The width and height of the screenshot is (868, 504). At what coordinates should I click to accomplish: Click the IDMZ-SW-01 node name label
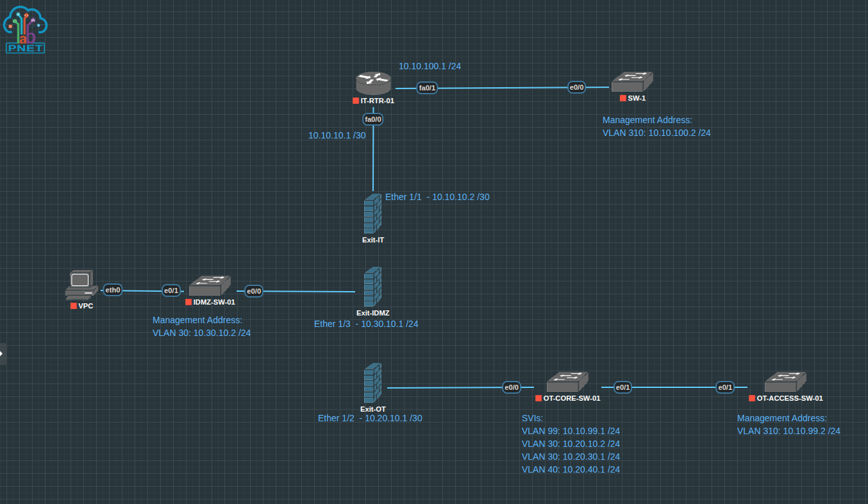[x=214, y=302]
